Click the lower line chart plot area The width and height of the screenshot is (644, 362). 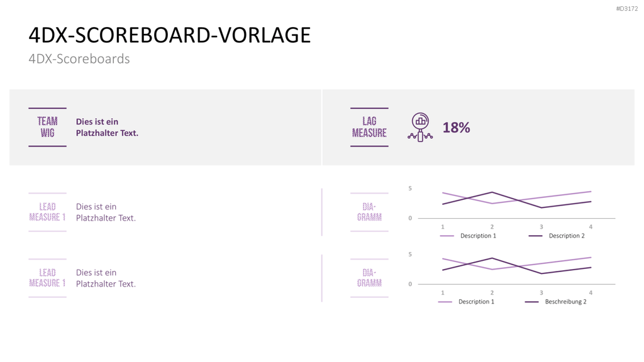[517, 269]
